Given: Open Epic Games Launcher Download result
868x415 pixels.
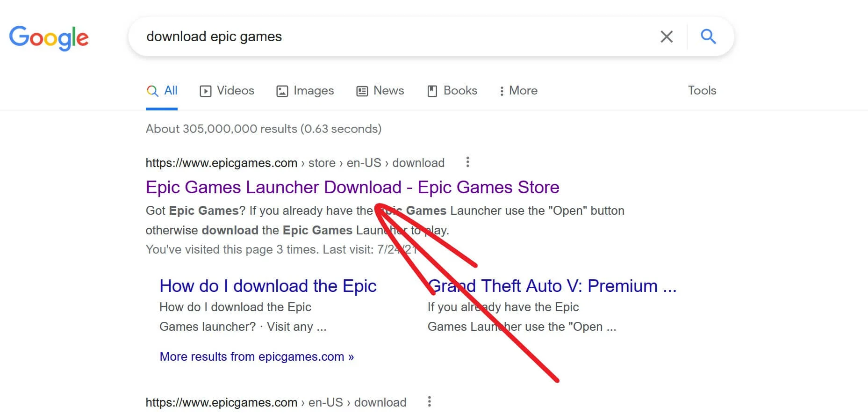Looking at the screenshot, I should [352, 187].
